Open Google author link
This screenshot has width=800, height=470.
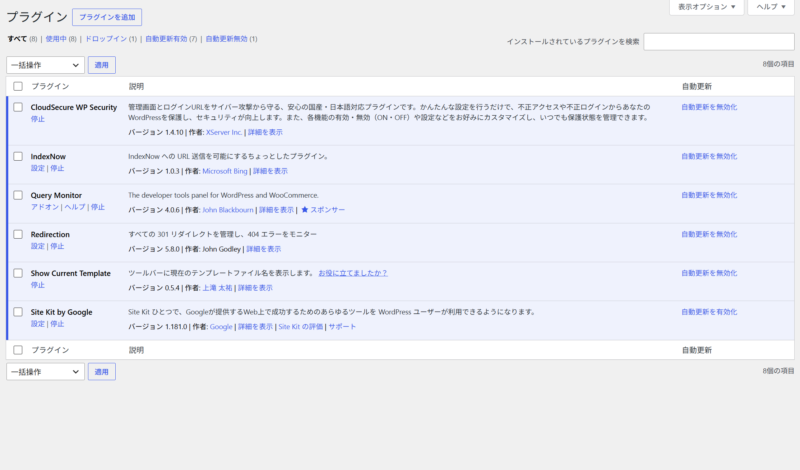click(x=221, y=327)
